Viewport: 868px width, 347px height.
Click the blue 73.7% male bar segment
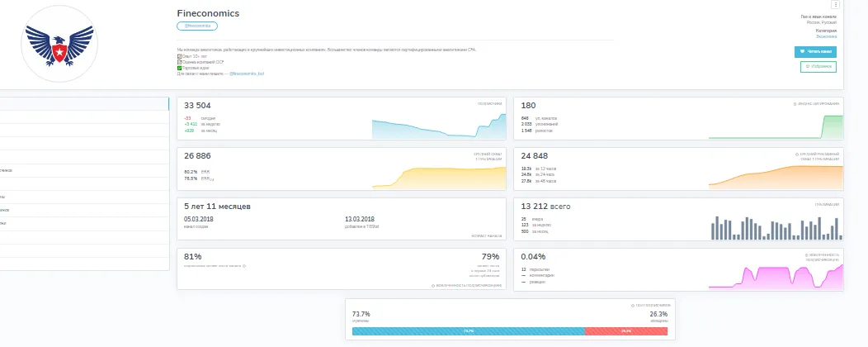[469, 331]
